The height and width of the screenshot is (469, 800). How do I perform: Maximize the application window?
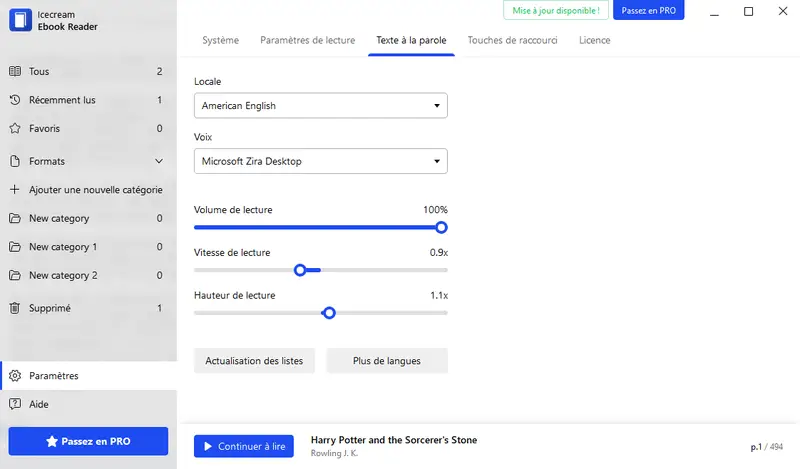click(x=748, y=11)
